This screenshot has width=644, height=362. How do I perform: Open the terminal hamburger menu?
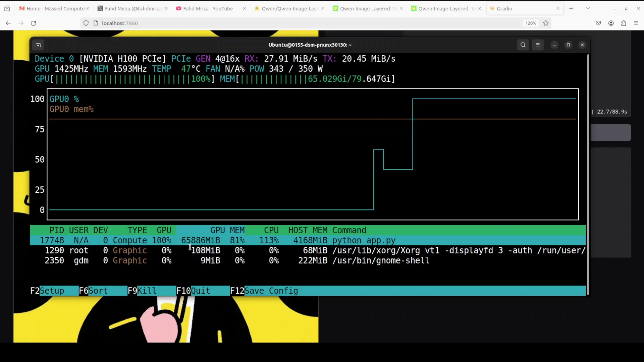click(538, 45)
